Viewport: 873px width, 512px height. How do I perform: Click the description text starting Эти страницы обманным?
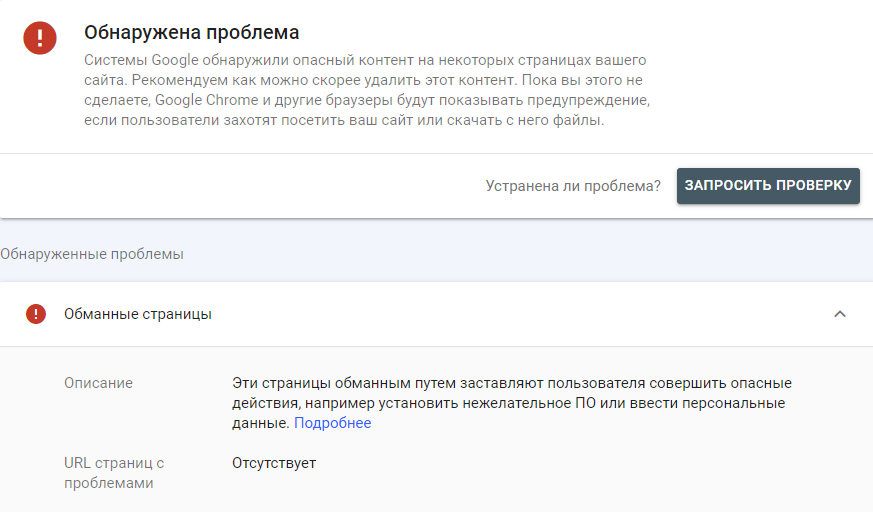point(512,403)
